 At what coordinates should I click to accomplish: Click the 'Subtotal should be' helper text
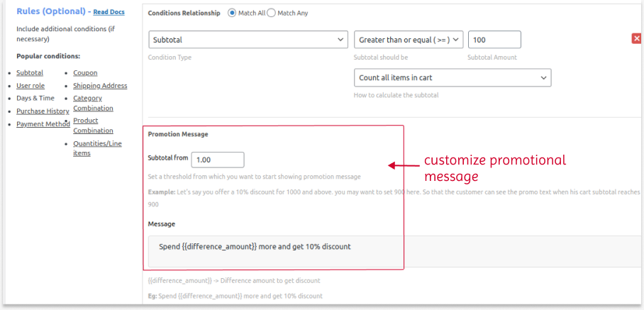click(381, 57)
